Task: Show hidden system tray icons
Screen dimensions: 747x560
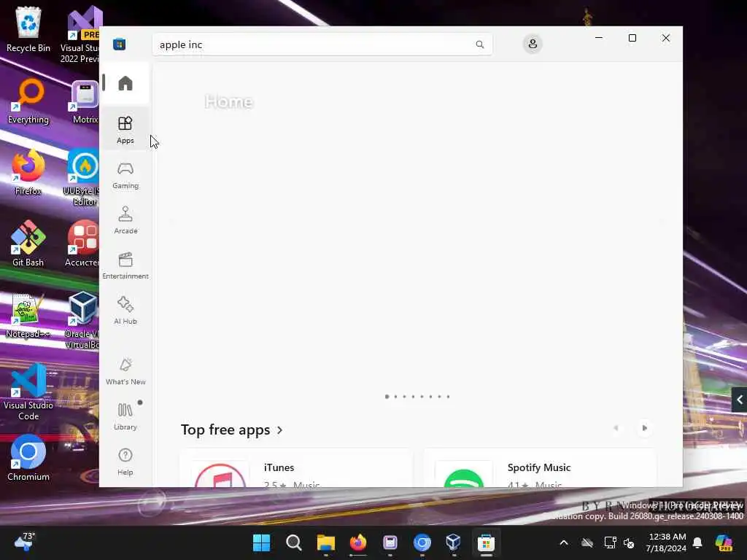Action: tap(564, 542)
